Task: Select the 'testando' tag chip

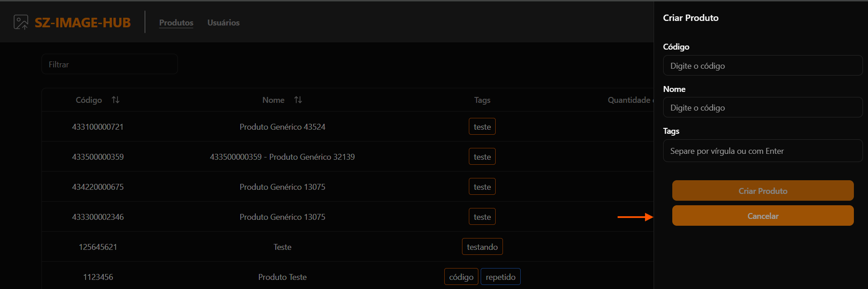Action: tap(482, 247)
